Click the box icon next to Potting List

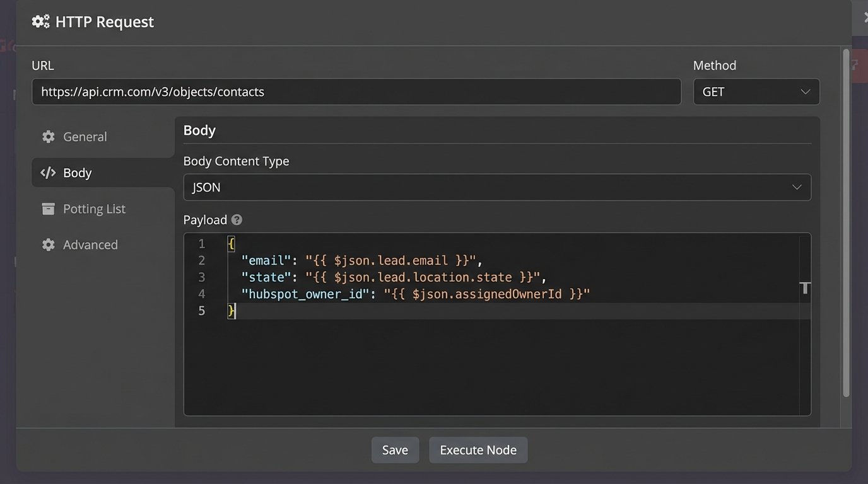(x=49, y=208)
